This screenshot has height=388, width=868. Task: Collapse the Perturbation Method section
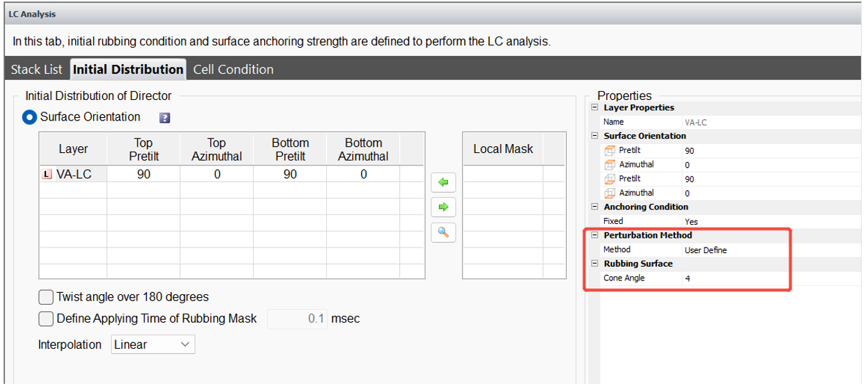click(595, 235)
